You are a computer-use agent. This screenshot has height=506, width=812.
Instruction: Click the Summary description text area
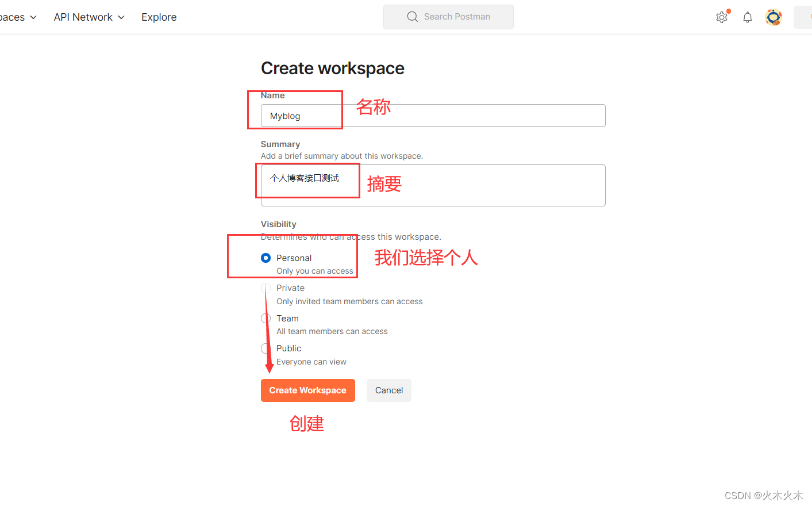pos(432,185)
